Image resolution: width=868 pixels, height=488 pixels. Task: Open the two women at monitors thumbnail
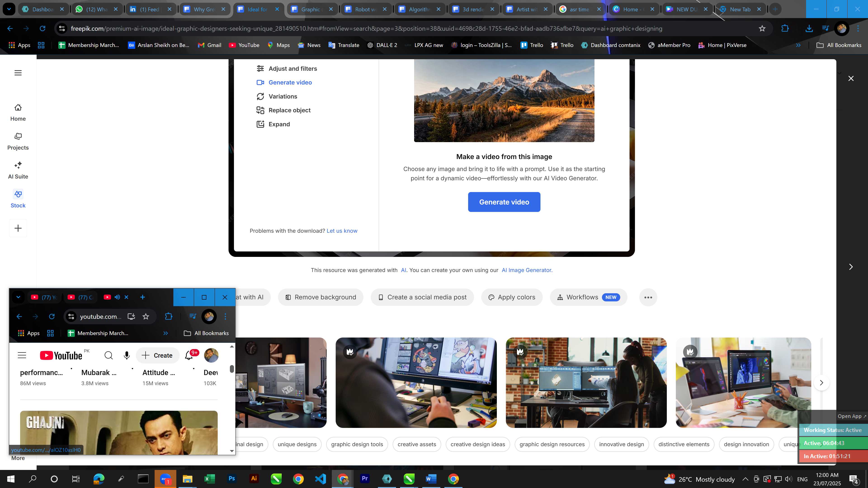tap(586, 383)
